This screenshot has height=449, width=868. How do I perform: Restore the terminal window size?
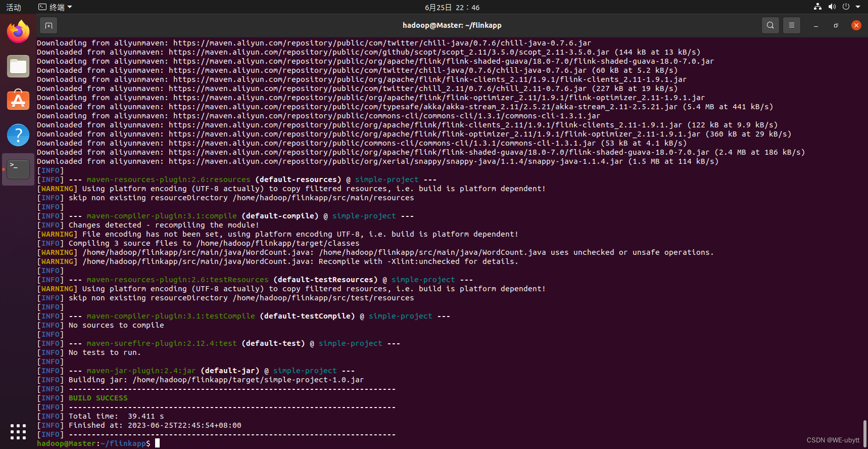point(836,25)
